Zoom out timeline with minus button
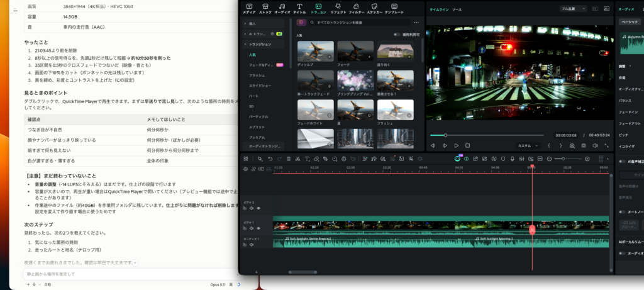The width and height of the screenshot is (644, 290). click(549, 159)
